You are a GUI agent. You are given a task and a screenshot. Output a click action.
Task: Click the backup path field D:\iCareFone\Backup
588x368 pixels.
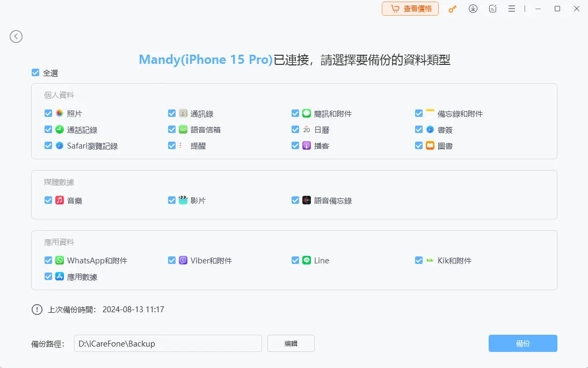point(168,343)
